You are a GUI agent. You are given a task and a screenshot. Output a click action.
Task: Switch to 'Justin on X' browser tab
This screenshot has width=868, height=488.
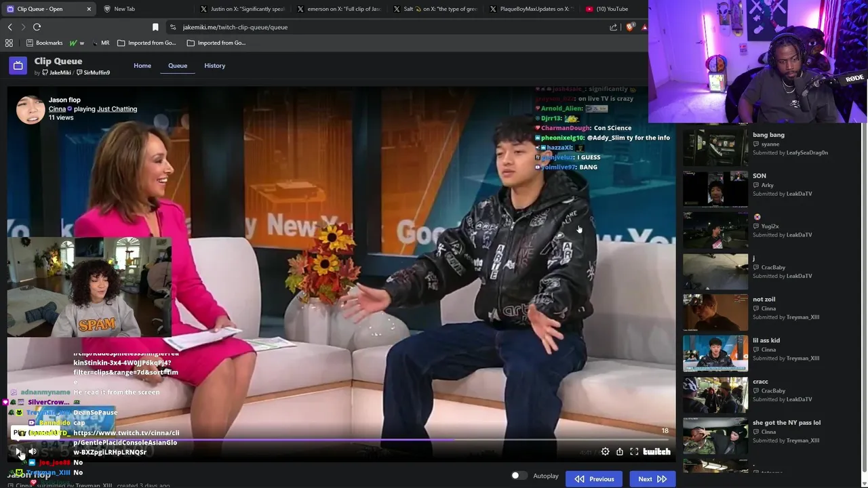[x=242, y=9]
